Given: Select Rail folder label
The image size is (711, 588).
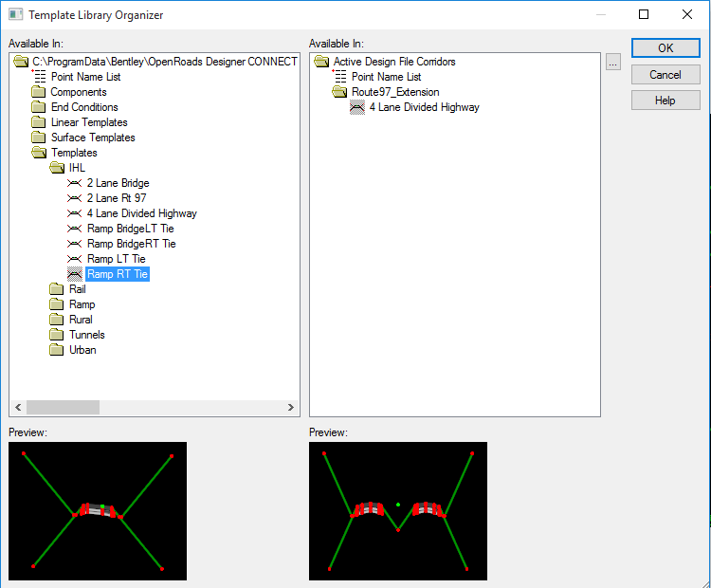Looking at the screenshot, I should pos(78,289).
